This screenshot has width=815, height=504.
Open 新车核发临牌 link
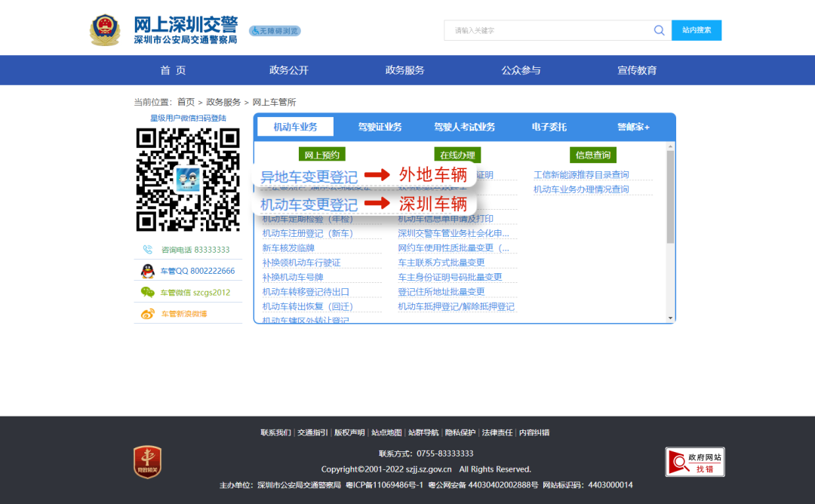[x=288, y=247]
